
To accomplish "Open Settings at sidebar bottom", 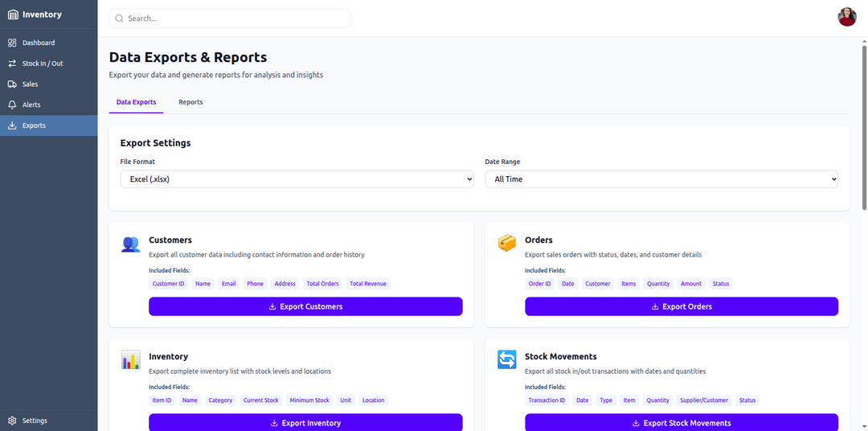I will click(x=49, y=421).
